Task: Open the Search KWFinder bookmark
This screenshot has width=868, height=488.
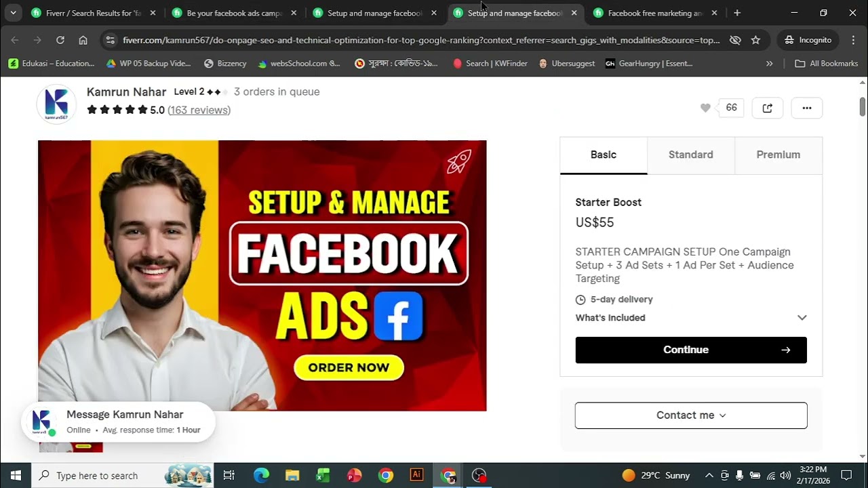Action: click(490, 64)
